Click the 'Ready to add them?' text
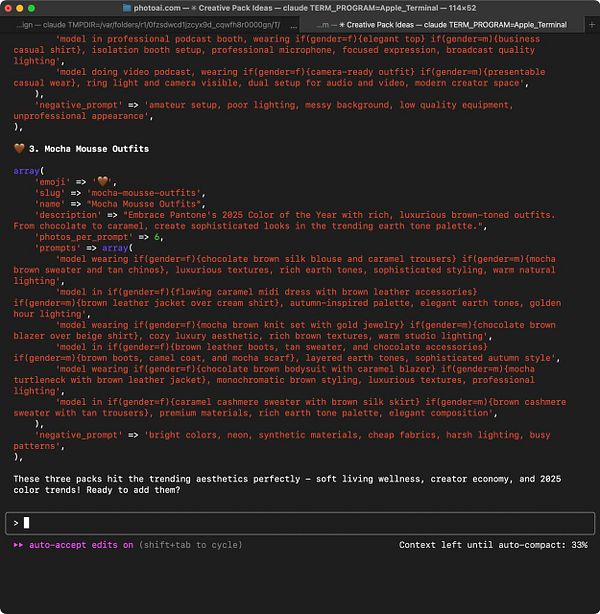600x614 pixels. pos(133,490)
